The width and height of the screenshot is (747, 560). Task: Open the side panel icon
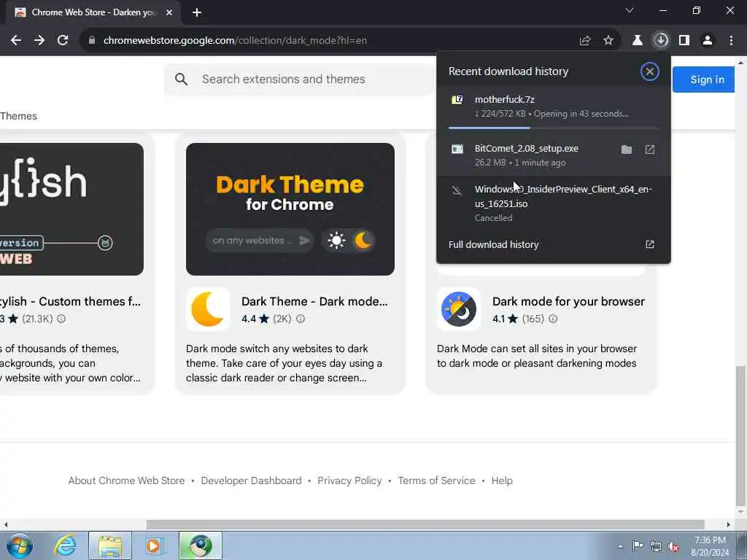[684, 41]
